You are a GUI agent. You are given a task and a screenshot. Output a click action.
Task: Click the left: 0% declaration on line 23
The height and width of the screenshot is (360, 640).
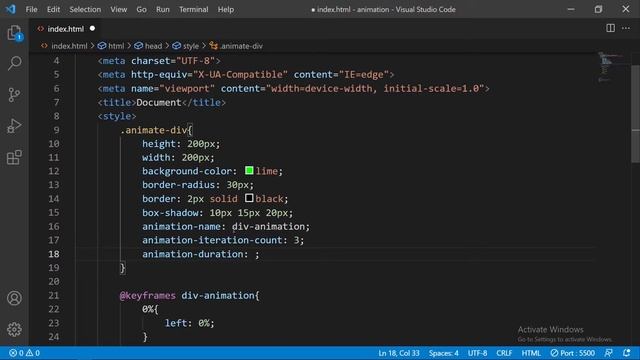click(x=189, y=323)
